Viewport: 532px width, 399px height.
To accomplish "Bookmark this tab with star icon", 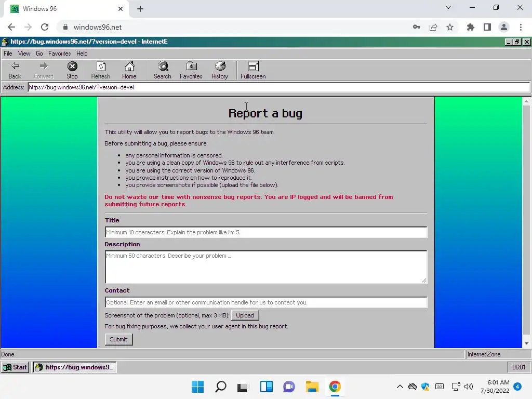I will tap(450, 27).
